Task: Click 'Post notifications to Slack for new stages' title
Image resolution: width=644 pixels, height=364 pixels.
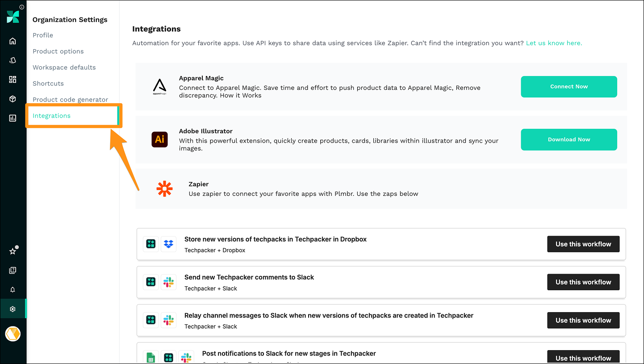Action: pos(289,354)
